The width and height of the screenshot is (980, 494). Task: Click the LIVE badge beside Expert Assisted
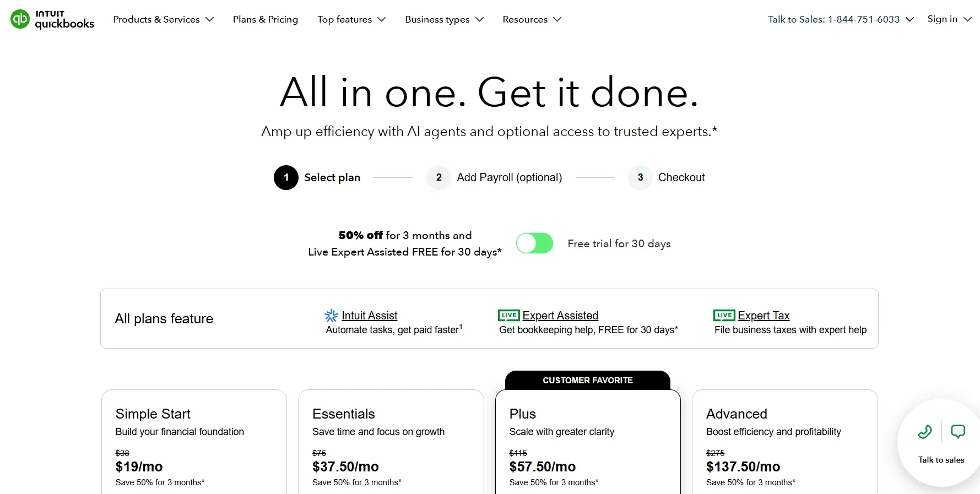(x=508, y=315)
